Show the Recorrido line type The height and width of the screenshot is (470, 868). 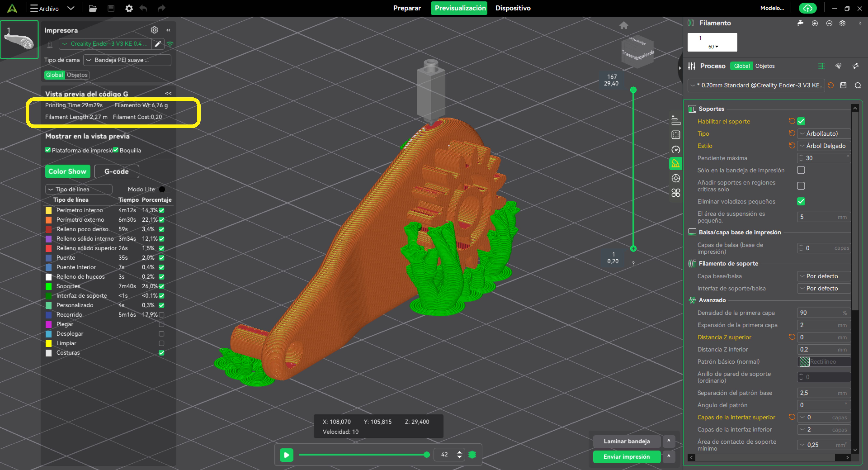pos(161,315)
